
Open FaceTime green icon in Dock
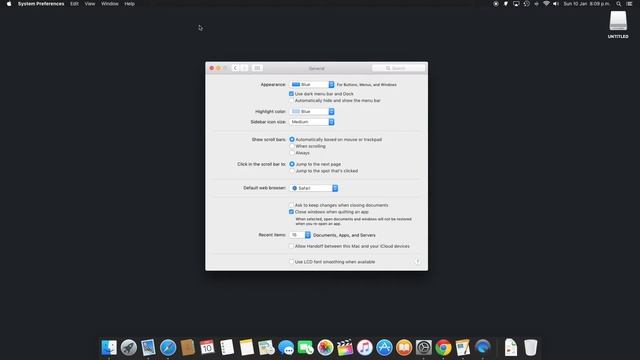click(305, 348)
